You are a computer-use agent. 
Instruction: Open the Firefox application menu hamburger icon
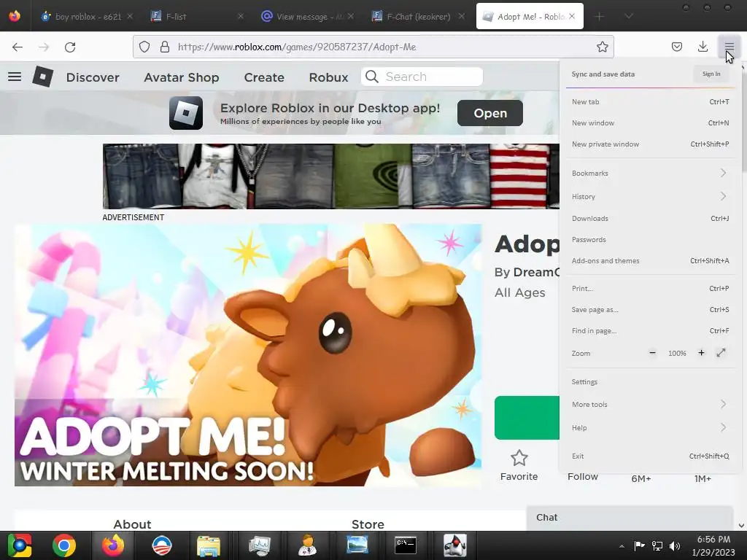729,47
